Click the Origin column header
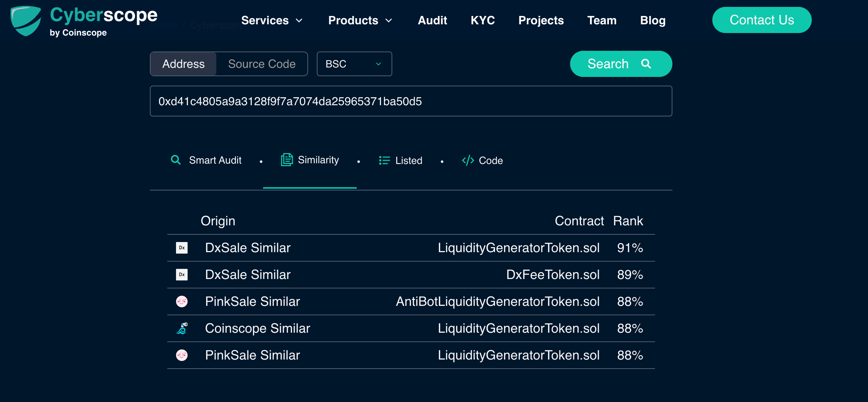 click(218, 221)
